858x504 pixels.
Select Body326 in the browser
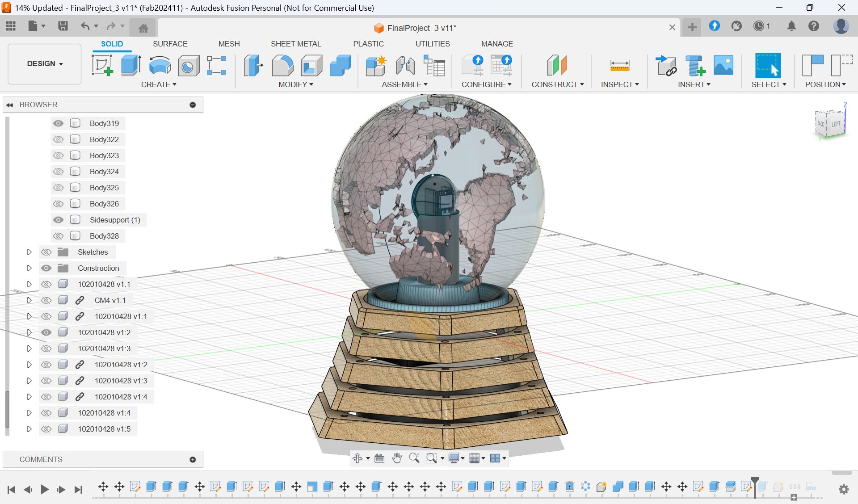coord(104,204)
